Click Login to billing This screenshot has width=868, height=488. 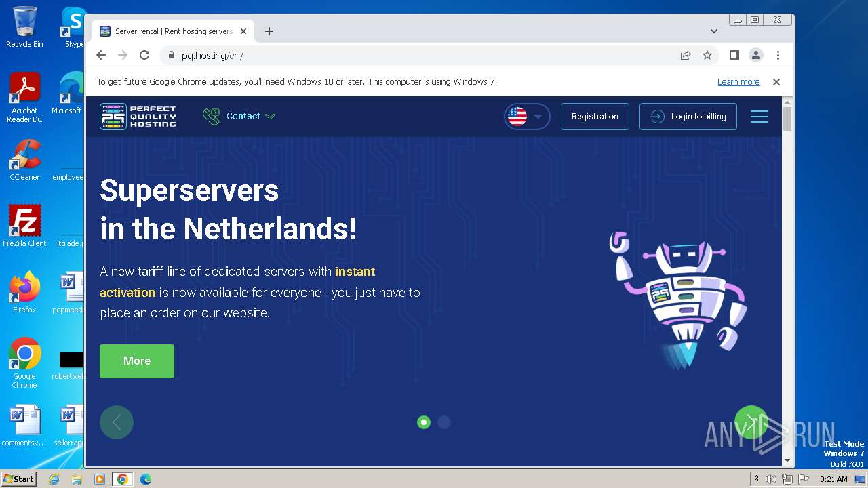(688, 117)
